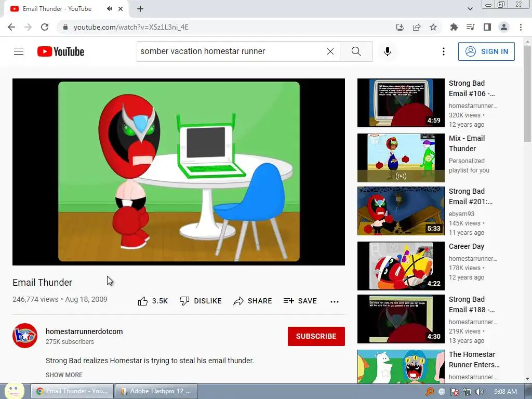The width and height of the screenshot is (532, 399).
Task: Open the Mix - Email Thunder thumbnail
Action: (401, 158)
